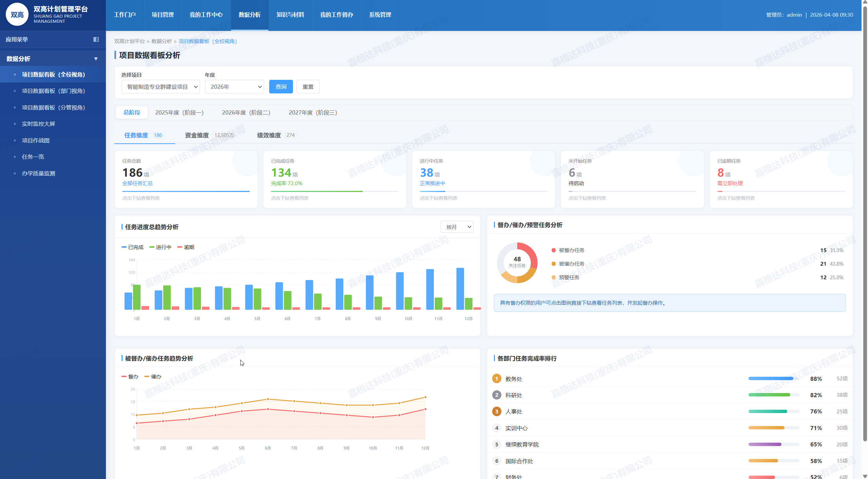This screenshot has height=479, width=868.
Task: Open the 选择项目 dropdown
Action: 161,87
